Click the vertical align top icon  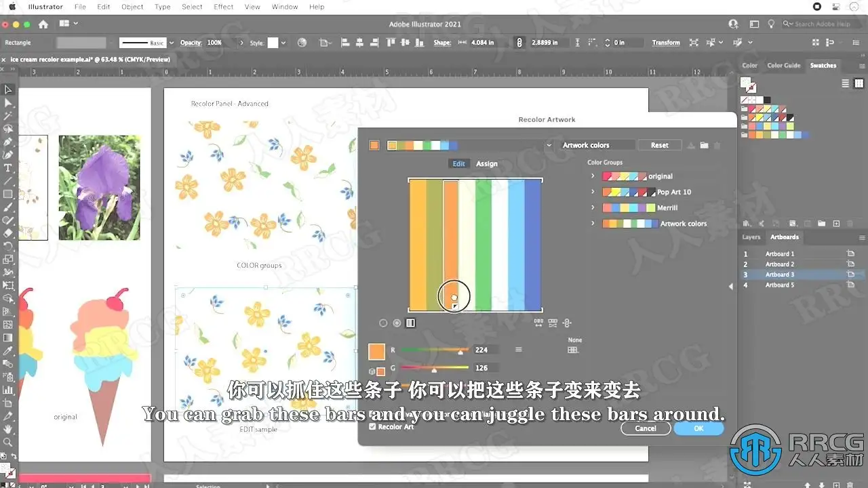[x=390, y=43]
